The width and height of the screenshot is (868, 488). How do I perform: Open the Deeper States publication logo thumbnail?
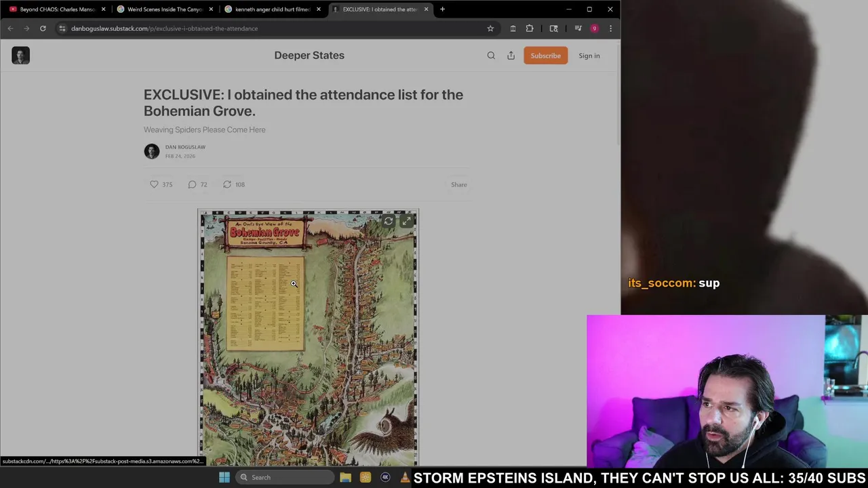coord(20,56)
